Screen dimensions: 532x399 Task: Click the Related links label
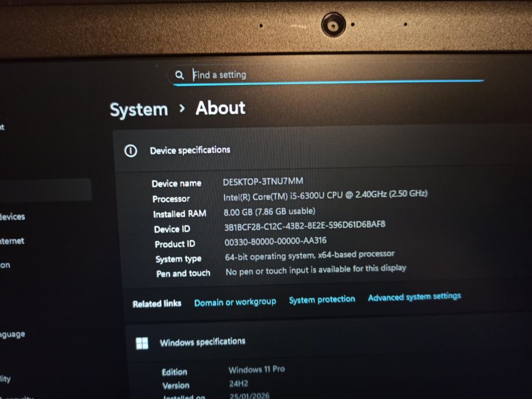click(157, 304)
